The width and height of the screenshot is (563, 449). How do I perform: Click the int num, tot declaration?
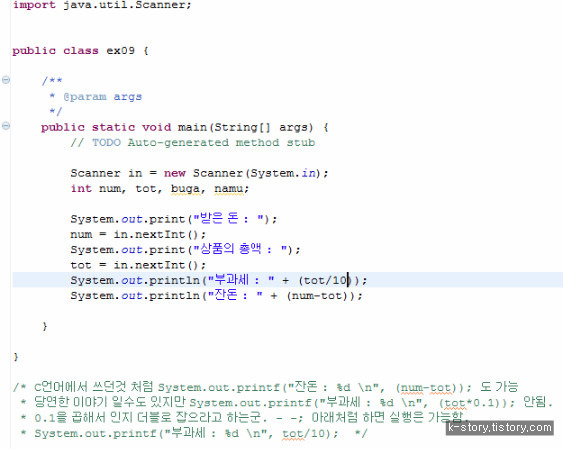[160, 189]
